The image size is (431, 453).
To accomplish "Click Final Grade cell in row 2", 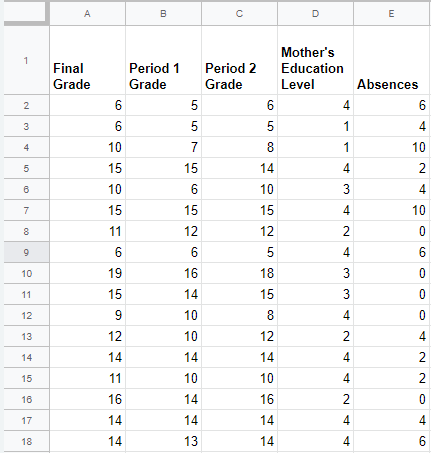I will click(x=87, y=105).
